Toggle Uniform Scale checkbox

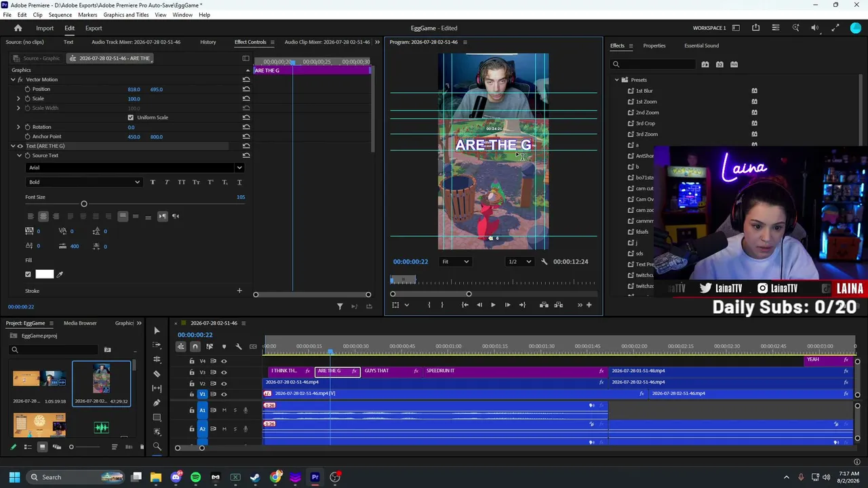pos(131,117)
